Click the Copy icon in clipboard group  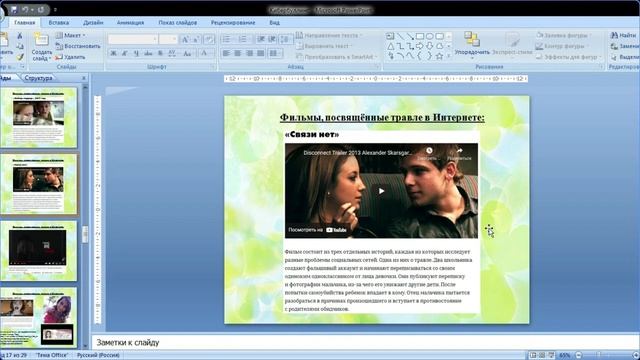pyautogui.click(x=19, y=46)
